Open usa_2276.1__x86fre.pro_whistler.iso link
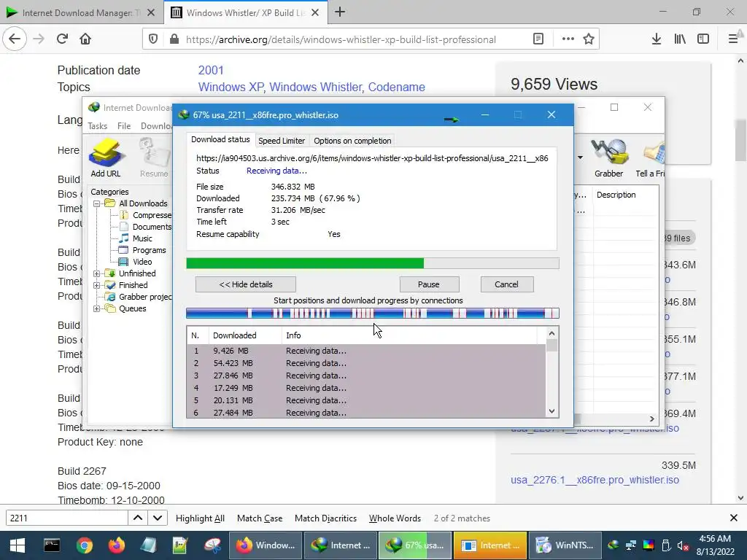The width and height of the screenshot is (747, 560). [x=595, y=480]
